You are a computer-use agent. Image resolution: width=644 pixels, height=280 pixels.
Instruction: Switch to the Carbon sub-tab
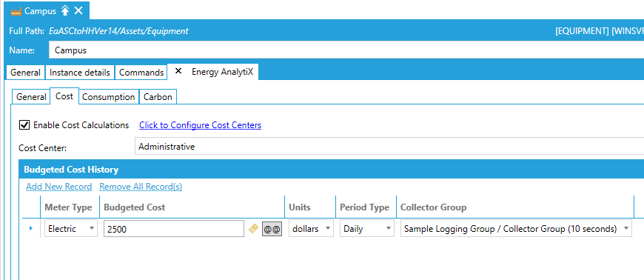click(x=158, y=97)
